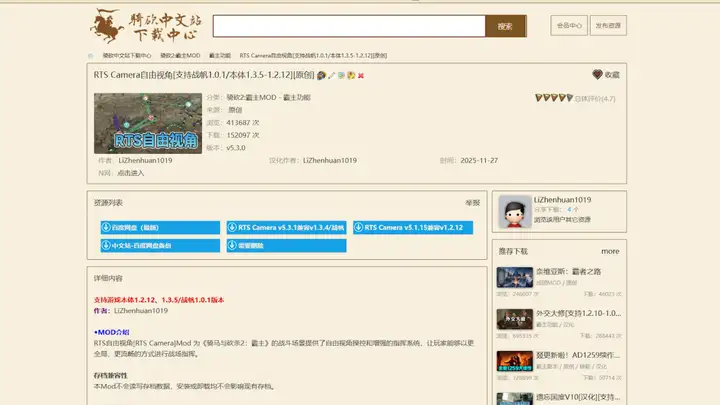Viewport: 720px width, 405px height.
Task: Download RTS Camera v5.1.15 for v1.2.12
Action: (x=413, y=227)
